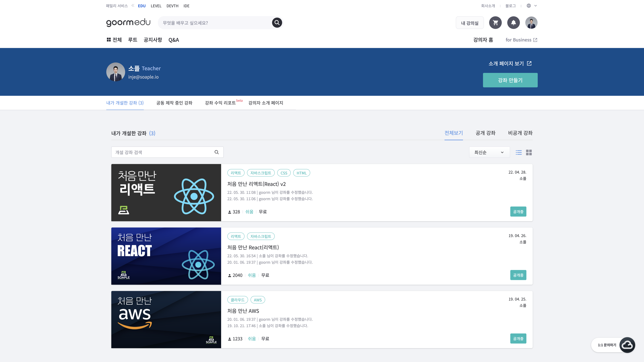
Task: Open course title 처음 만난 리액트(React) v2
Action: pyautogui.click(x=256, y=184)
